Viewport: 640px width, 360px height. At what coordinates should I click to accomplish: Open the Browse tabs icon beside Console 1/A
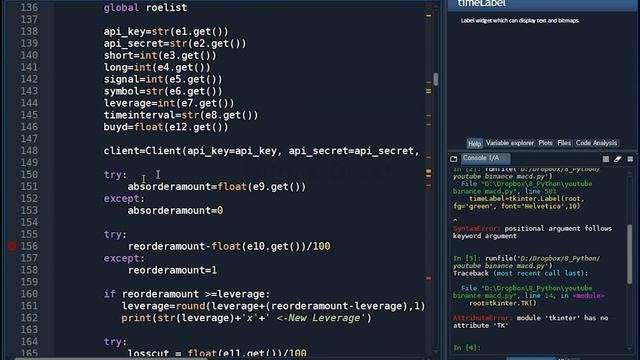pos(453,159)
